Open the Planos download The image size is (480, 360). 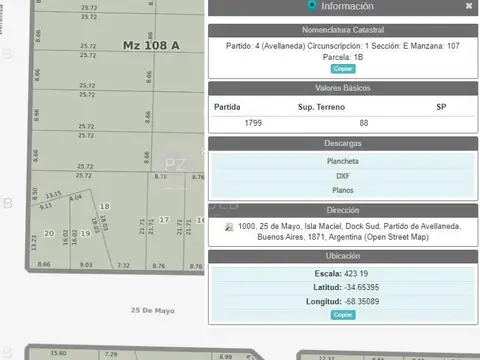343,190
